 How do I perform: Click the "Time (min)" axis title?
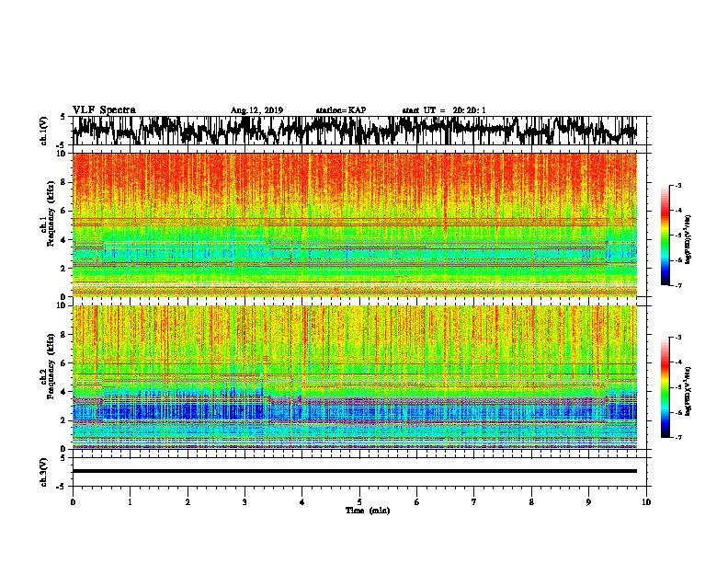point(368,510)
